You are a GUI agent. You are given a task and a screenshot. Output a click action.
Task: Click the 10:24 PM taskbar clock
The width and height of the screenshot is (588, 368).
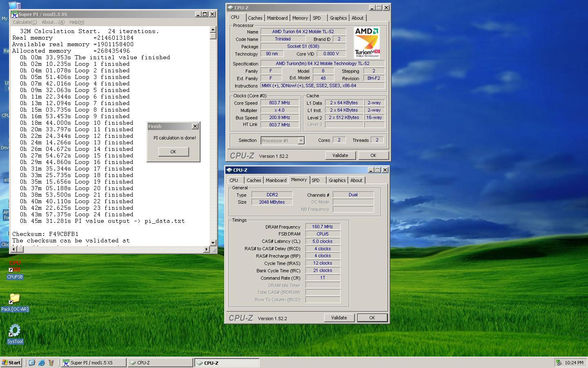coord(574,363)
